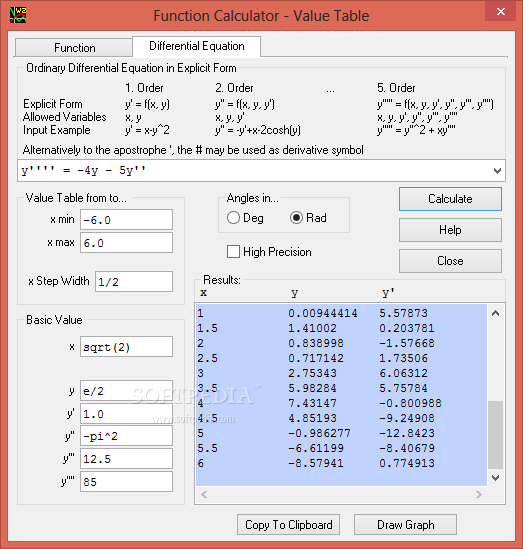523x549 pixels.
Task: Select the y' value 5.75784
Action: pyautogui.click(x=403, y=388)
